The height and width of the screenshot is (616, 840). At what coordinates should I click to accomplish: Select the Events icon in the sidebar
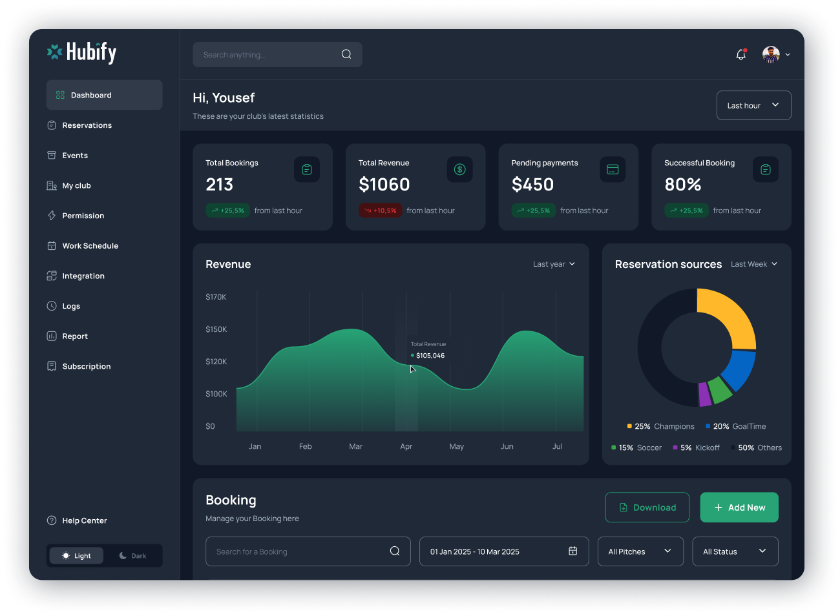point(52,155)
